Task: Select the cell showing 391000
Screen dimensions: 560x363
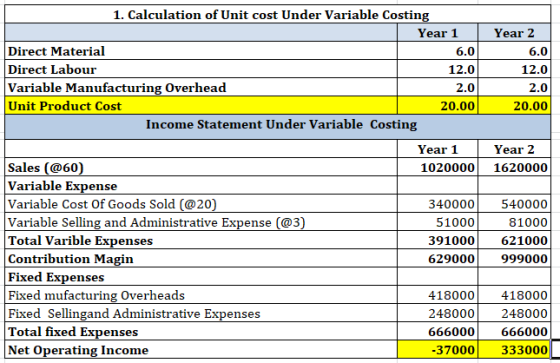Action: click(x=438, y=240)
